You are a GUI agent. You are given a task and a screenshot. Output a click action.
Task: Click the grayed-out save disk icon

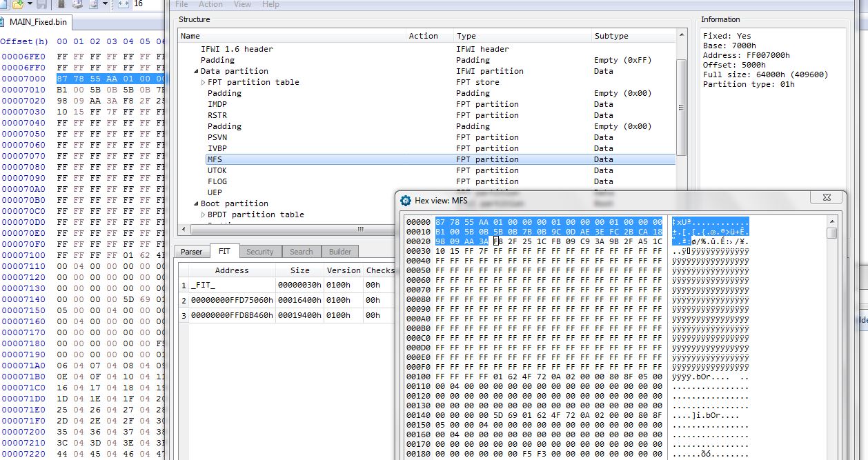click(x=42, y=4)
